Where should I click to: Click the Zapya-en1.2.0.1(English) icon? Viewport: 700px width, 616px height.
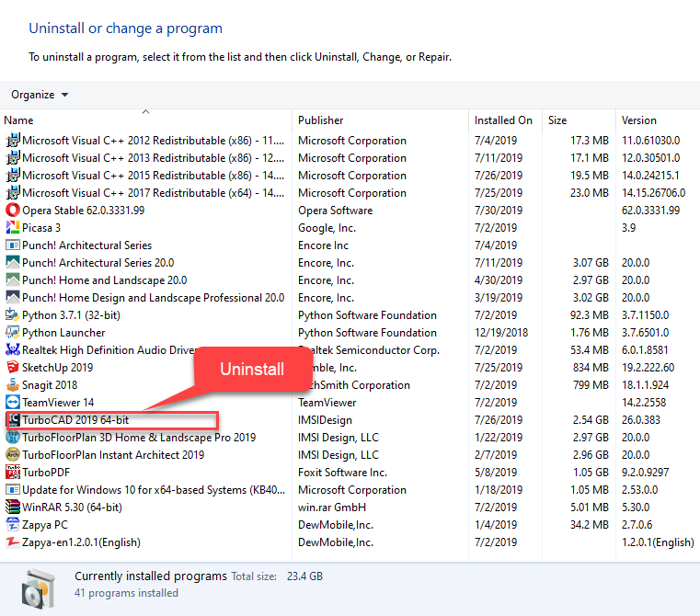click(13, 542)
